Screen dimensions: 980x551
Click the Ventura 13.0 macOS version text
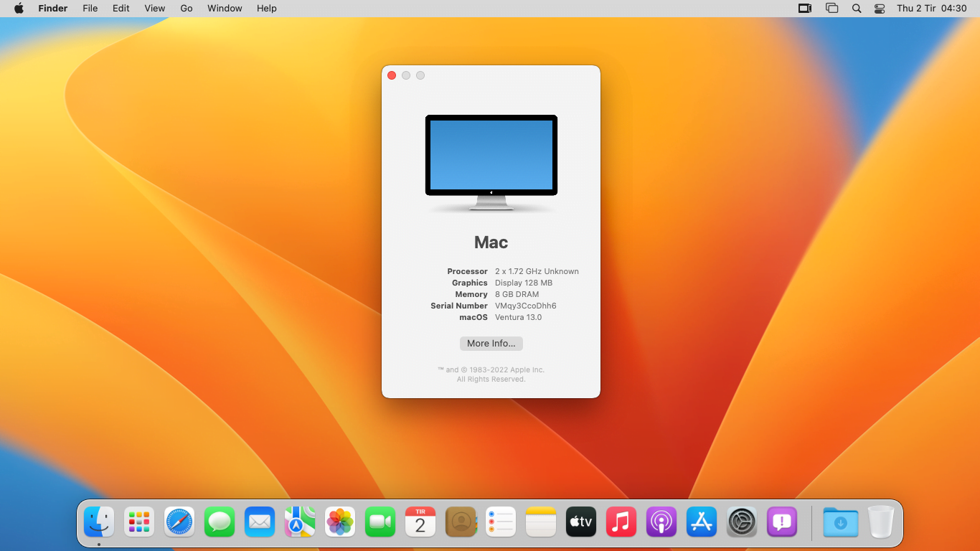pyautogui.click(x=518, y=317)
